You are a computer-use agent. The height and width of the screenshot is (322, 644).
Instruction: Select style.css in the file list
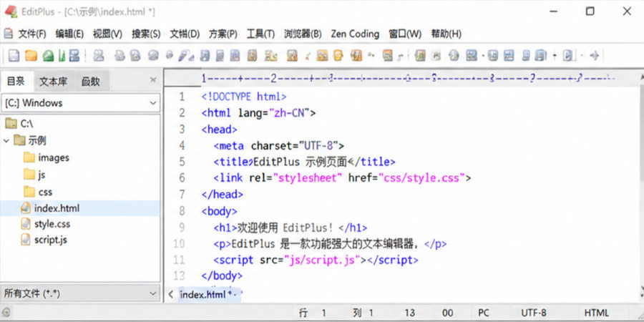(x=45, y=224)
